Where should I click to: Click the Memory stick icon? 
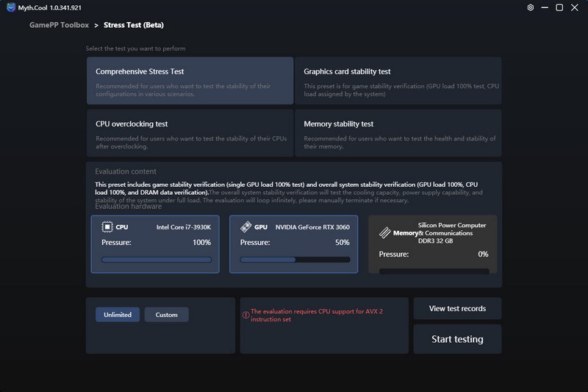tap(384, 232)
